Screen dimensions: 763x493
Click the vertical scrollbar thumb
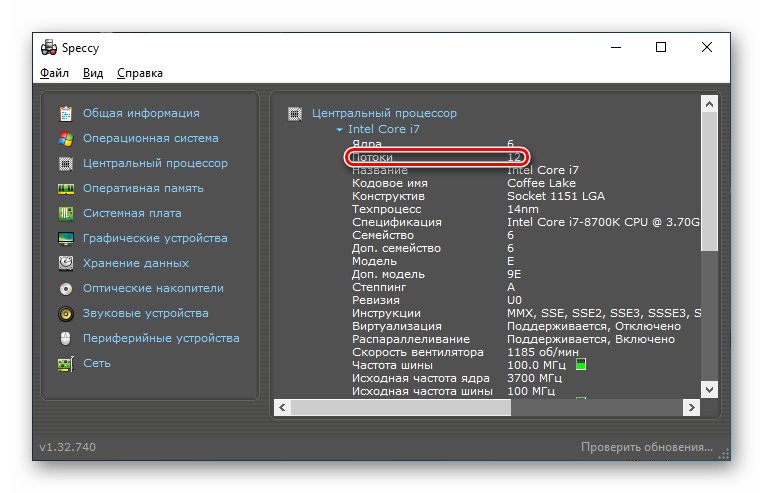[709, 182]
